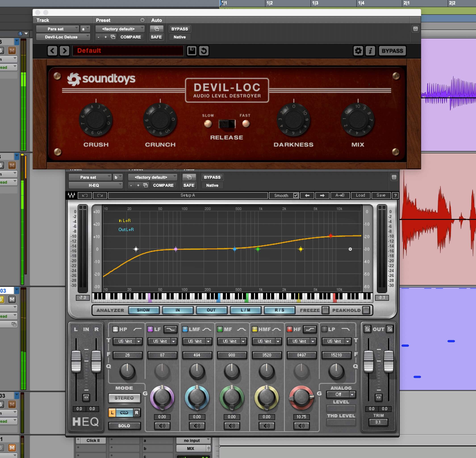Go to previous H-EQ preset arrow
The image size is (476, 458).
[x=307, y=195]
